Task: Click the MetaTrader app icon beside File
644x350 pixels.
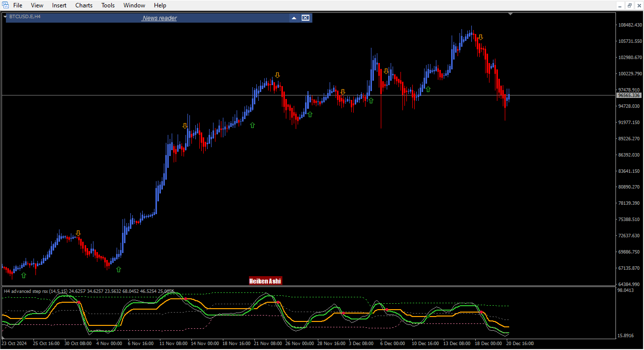Action: click(x=5, y=5)
